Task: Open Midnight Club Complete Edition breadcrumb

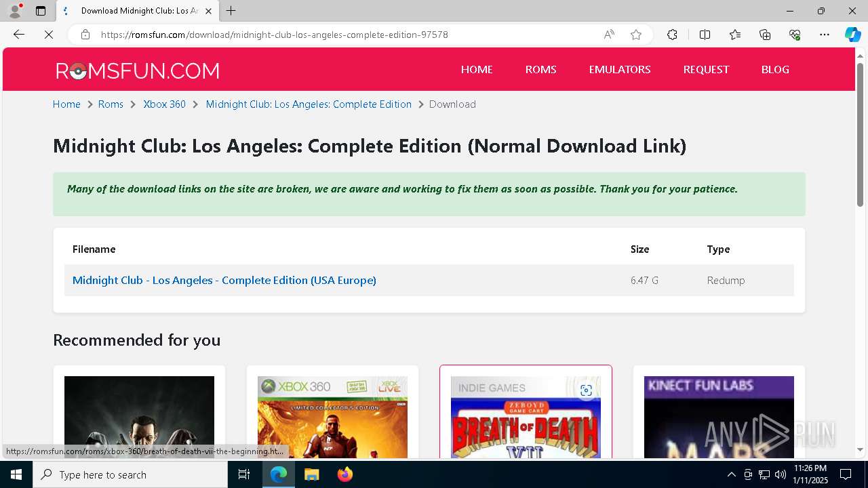Action: point(309,104)
